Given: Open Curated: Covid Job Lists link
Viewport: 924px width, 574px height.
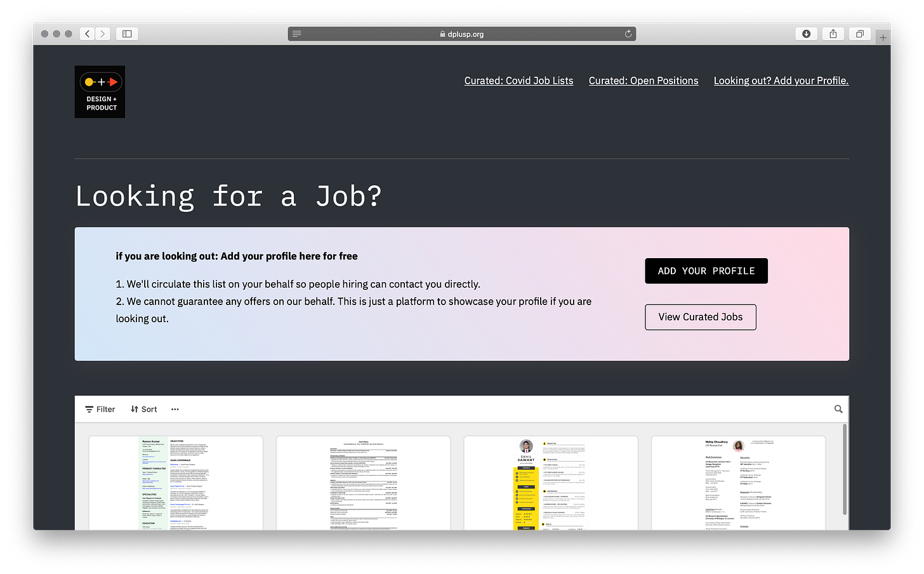Looking at the screenshot, I should (x=518, y=81).
